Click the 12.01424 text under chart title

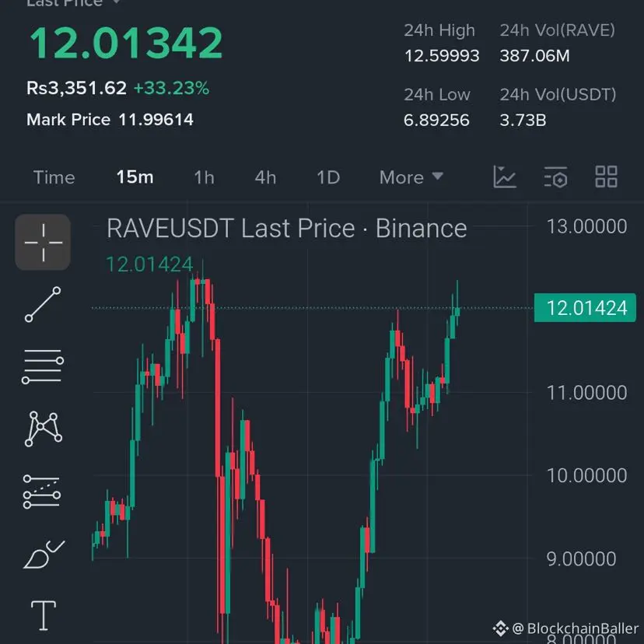(149, 264)
